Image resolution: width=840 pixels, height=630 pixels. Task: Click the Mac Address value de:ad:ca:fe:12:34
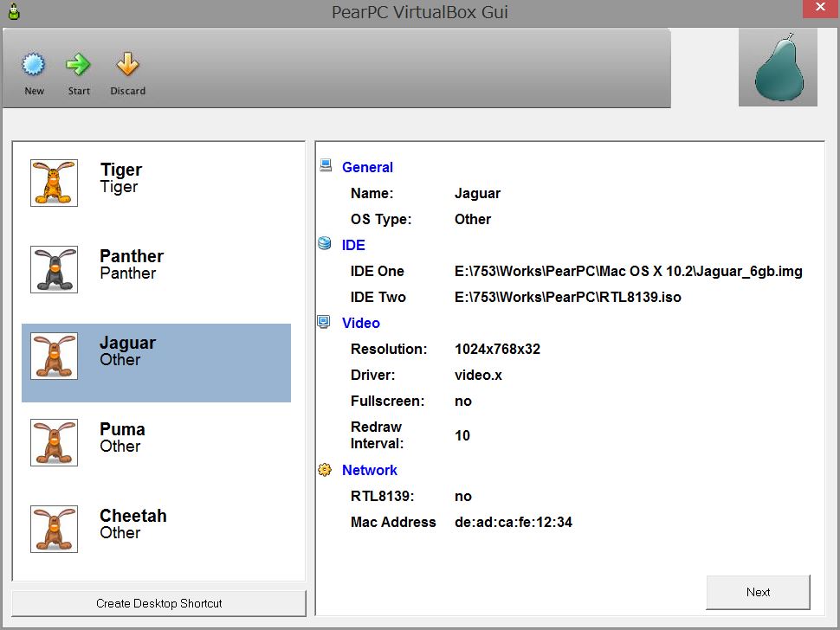pyautogui.click(x=514, y=522)
